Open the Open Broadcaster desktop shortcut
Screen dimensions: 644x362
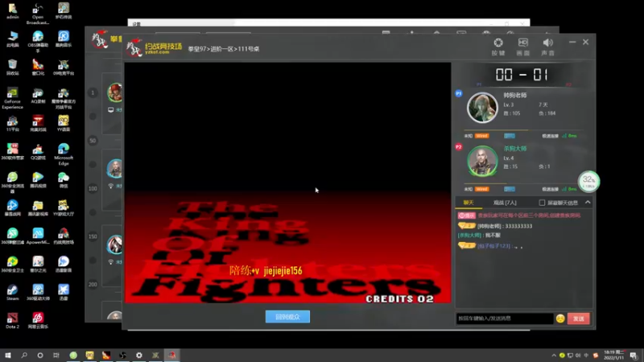38,14
